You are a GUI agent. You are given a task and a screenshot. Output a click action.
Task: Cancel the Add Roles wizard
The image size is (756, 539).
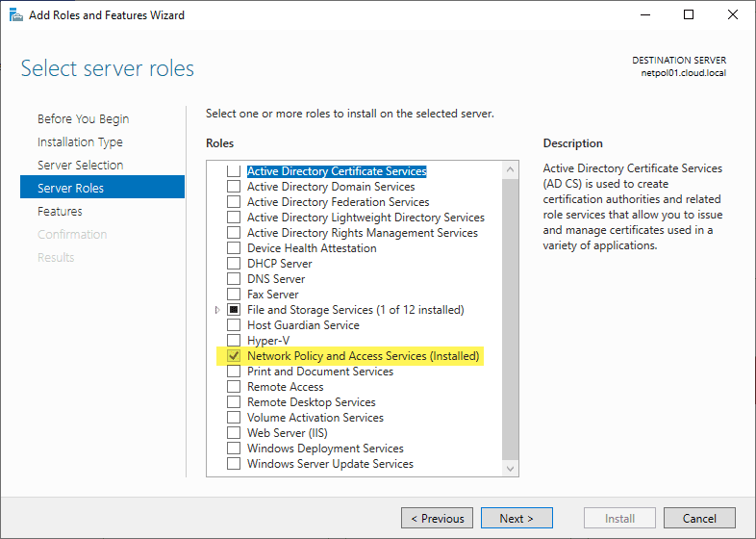point(699,519)
